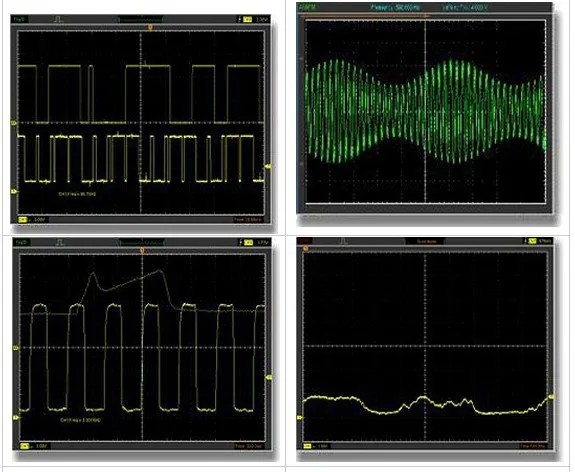This screenshot has height=472, width=575.
Task: Click orange trigger position marker in top-left scope
Action: (x=150, y=28)
